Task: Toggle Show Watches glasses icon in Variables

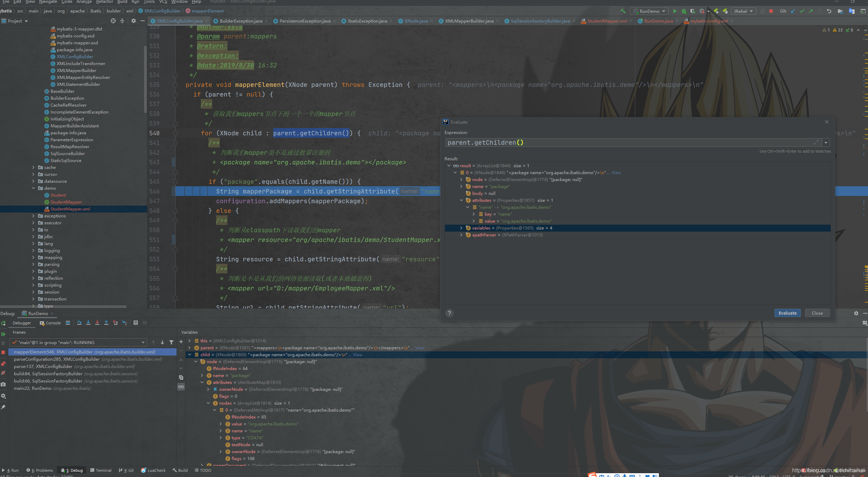Action: [181, 387]
